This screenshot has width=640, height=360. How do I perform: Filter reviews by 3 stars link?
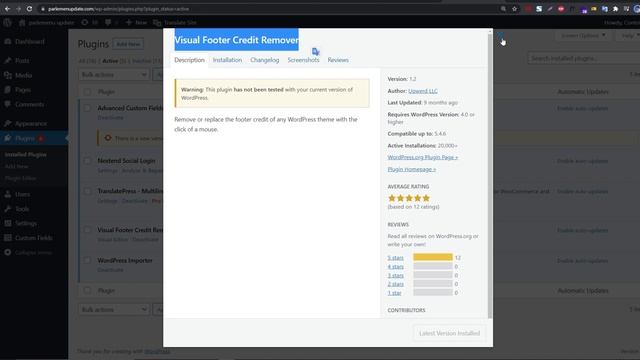tap(396, 276)
